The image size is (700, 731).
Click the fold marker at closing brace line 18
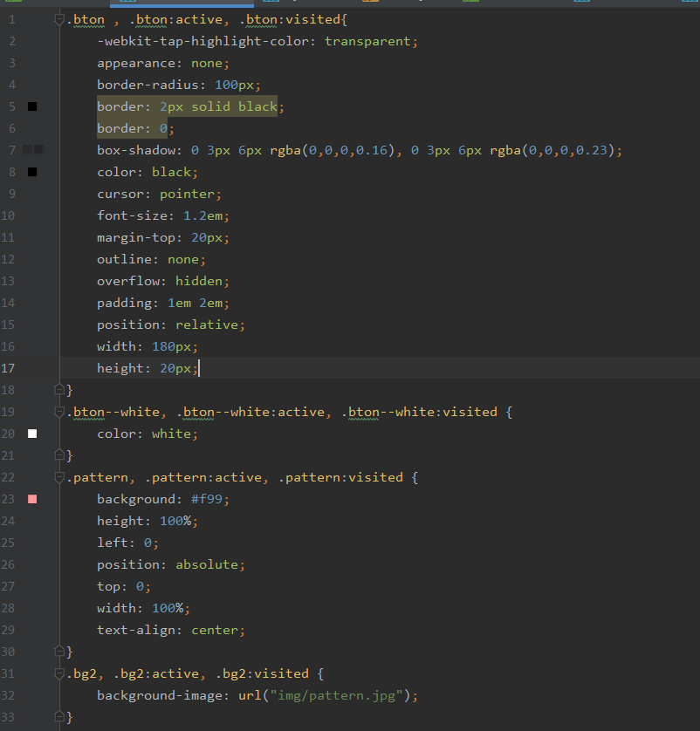59,389
